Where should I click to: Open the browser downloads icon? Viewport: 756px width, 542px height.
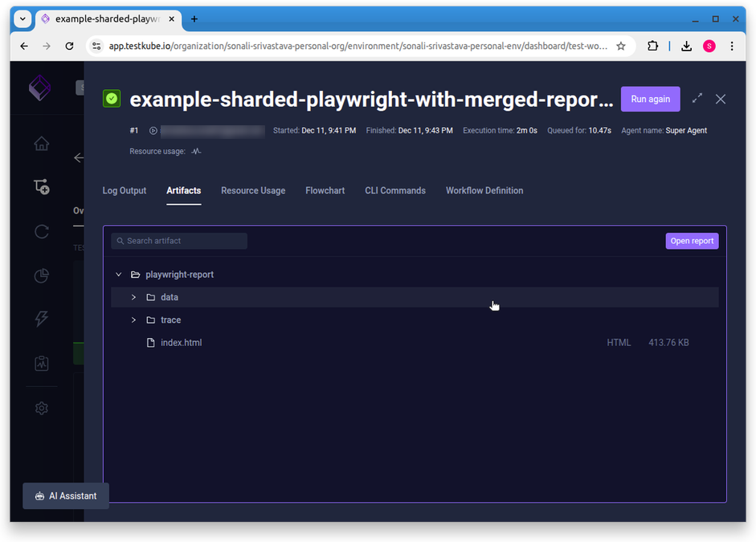click(x=687, y=46)
